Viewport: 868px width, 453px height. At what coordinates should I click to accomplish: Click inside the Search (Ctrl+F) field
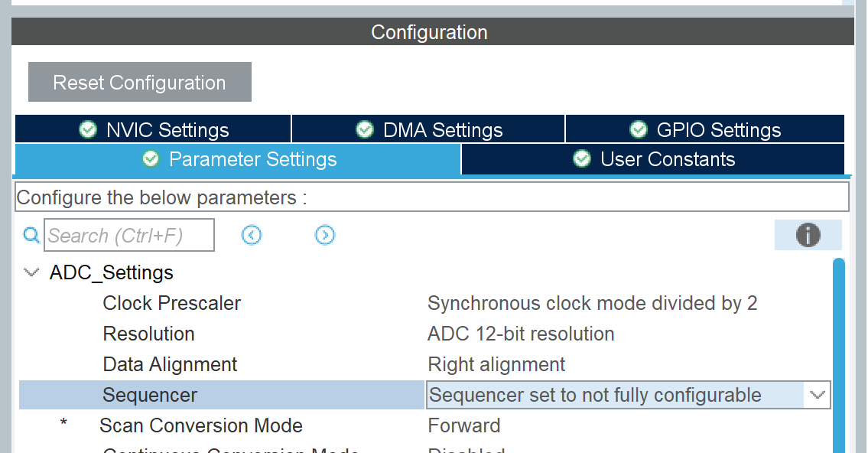coord(128,235)
